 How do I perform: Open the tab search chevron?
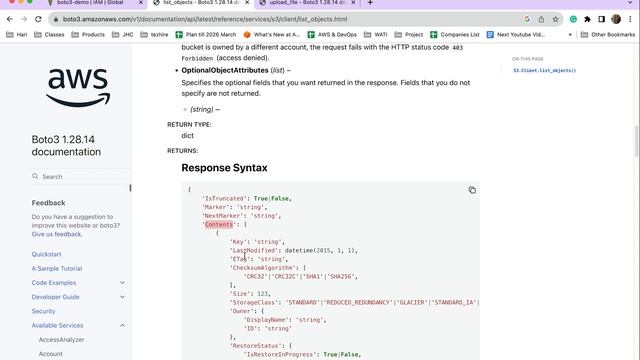[630, 2]
